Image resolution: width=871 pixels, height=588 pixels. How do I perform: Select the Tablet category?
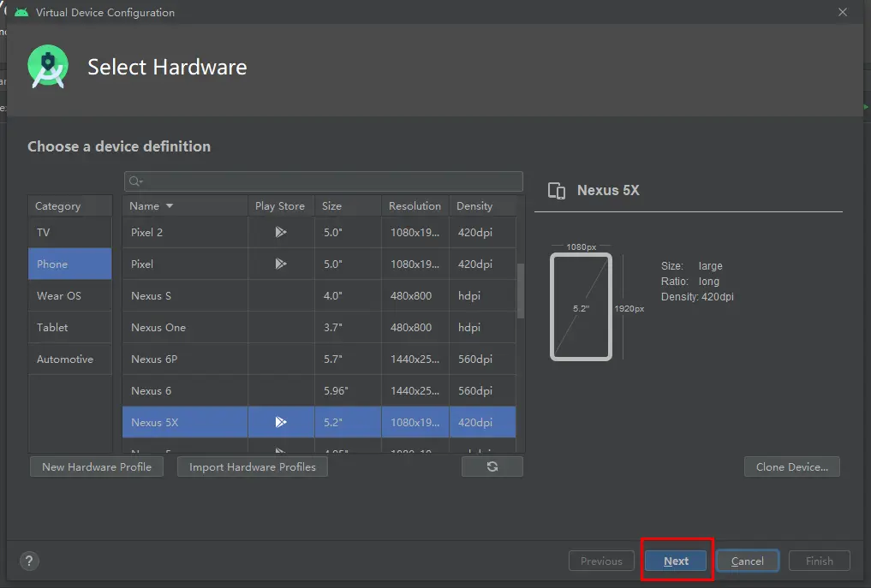[70, 327]
